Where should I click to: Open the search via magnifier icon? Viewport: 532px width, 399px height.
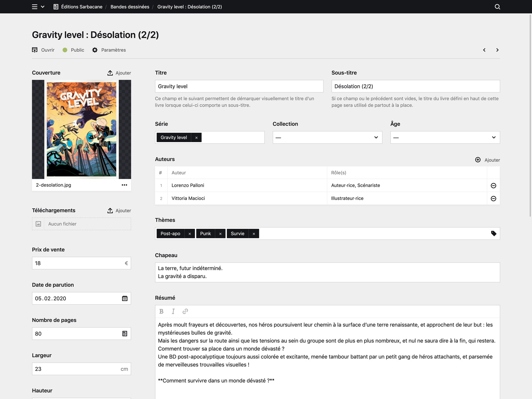(x=497, y=7)
